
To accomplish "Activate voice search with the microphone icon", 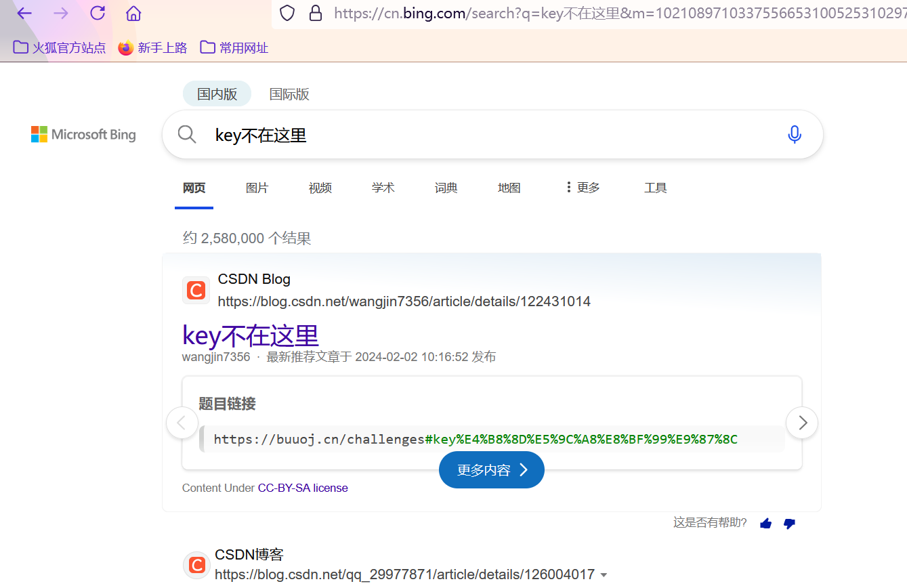I will pyautogui.click(x=794, y=134).
